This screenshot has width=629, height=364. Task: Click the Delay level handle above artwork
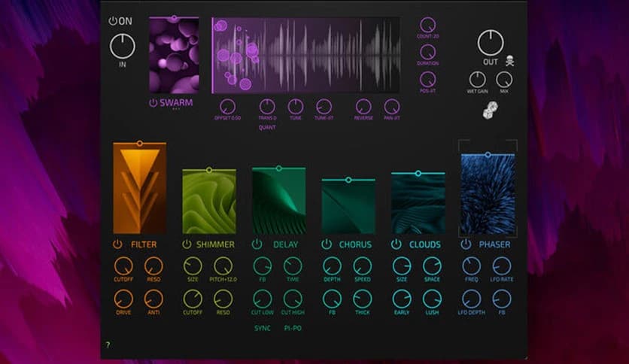[279, 168]
